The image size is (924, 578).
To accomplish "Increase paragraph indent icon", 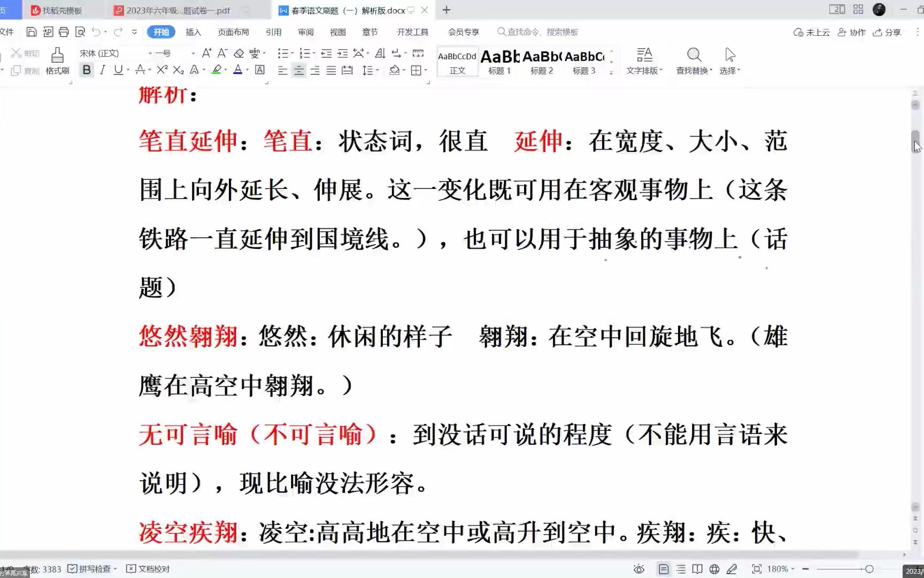I will click(x=342, y=53).
